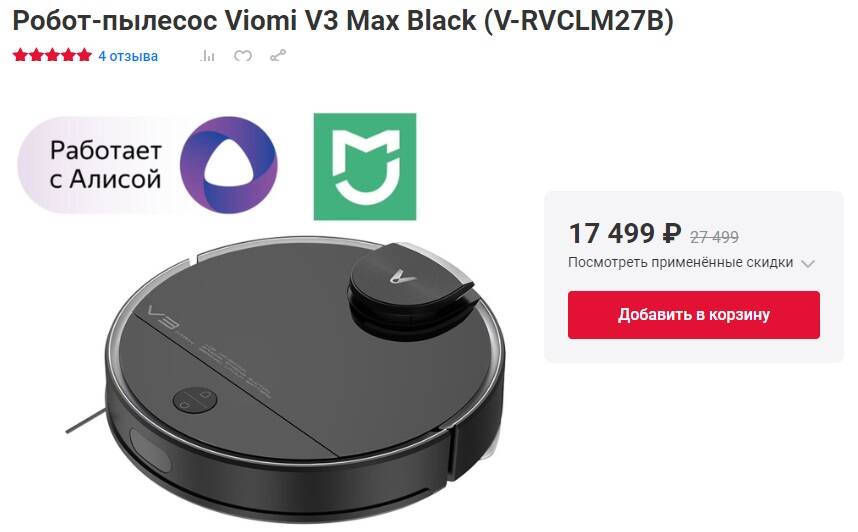Click the green Mi Home logo

[x=365, y=167]
